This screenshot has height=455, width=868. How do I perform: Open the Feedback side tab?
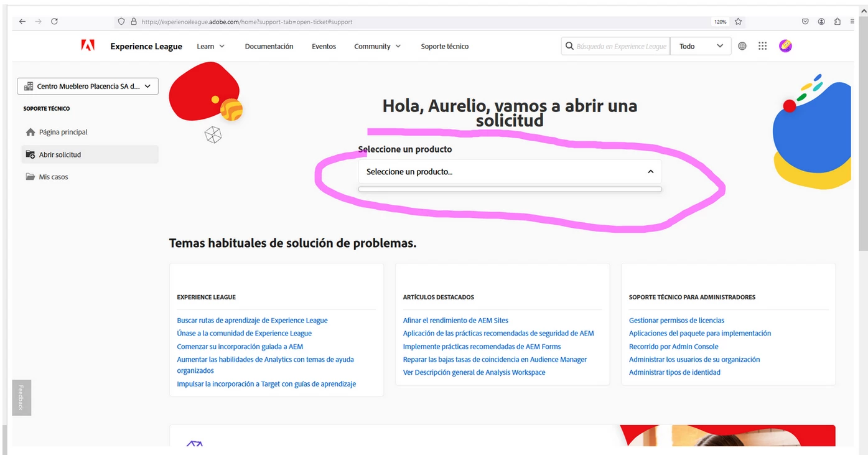coord(21,397)
